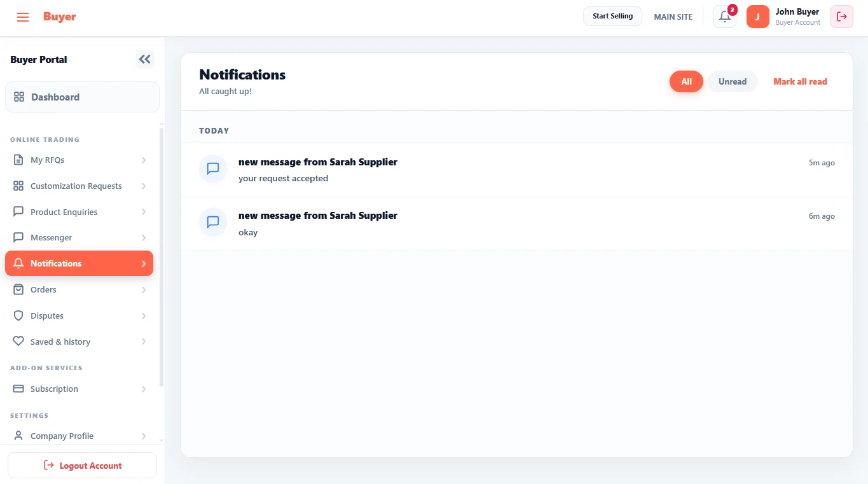This screenshot has width=868, height=484.
Task: Click the TODAY section label
Action: 214,130
